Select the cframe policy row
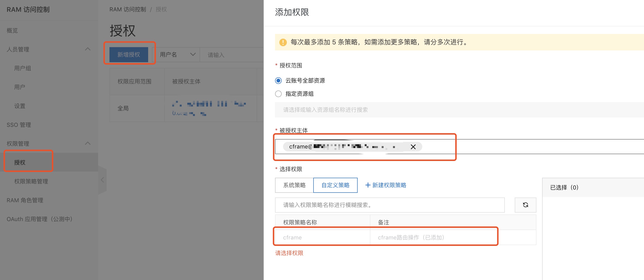Viewport: 644px width, 280px height. [x=292, y=238]
